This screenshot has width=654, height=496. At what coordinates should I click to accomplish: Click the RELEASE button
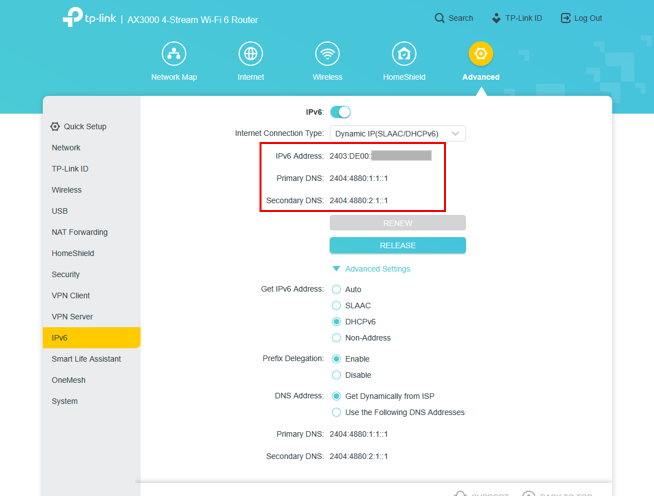coord(397,245)
